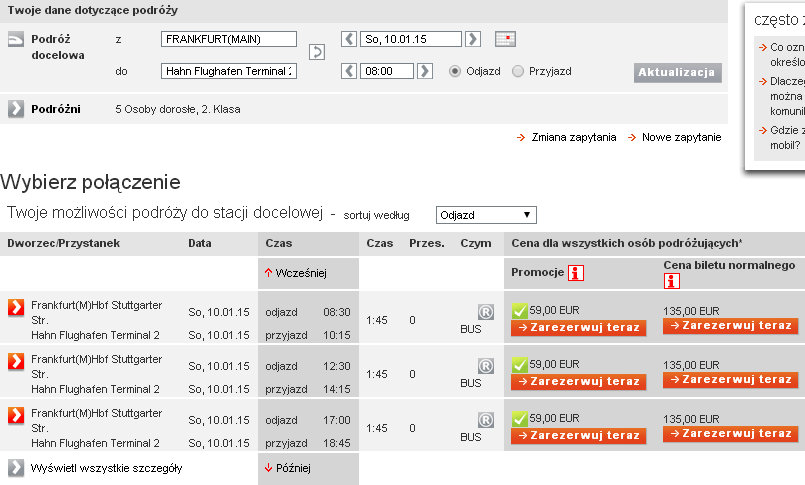
Task: Go to next date arrow
Action: tap(473, 39)
